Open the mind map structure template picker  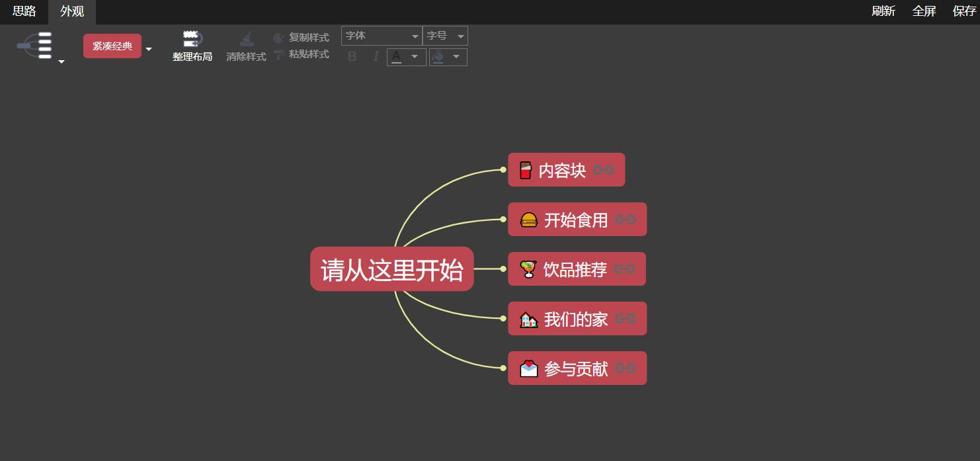[x=35, y=45]
